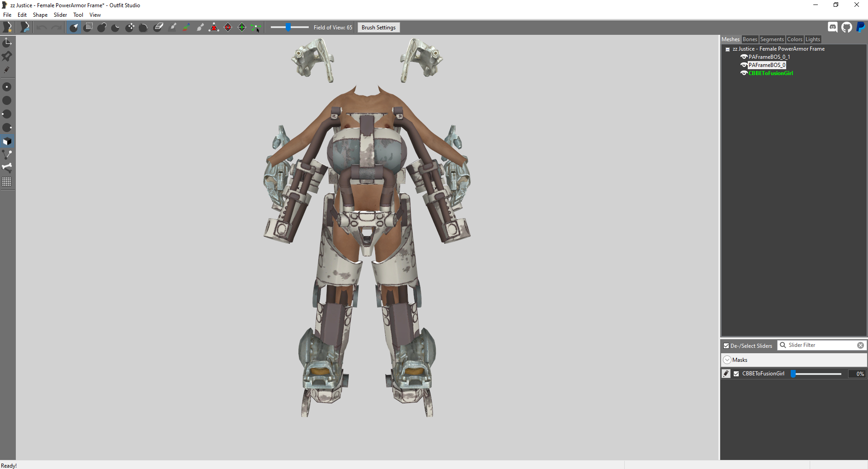
Task: Open the Tool menu
Action: (78, 15)
